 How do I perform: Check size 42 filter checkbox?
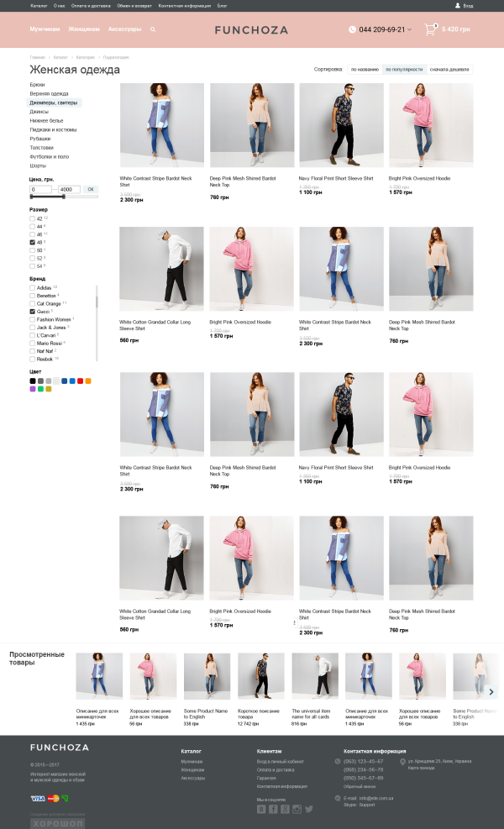tap(32, 218)
